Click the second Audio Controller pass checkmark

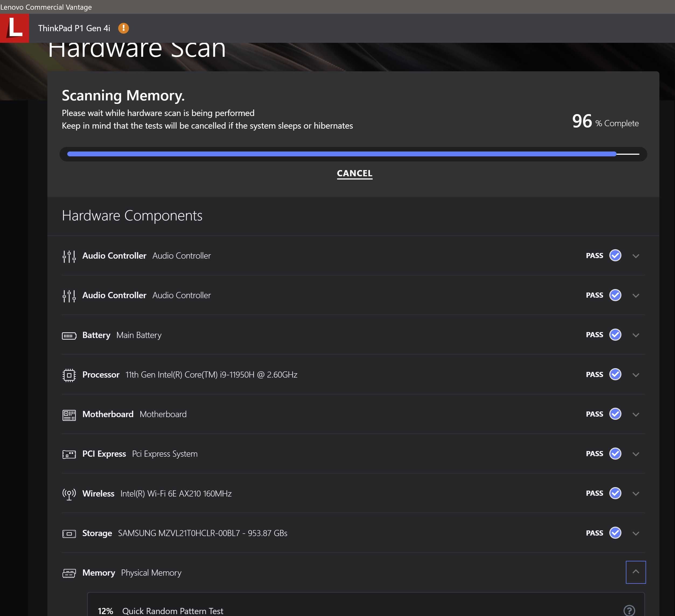click(x=615, y=295)
